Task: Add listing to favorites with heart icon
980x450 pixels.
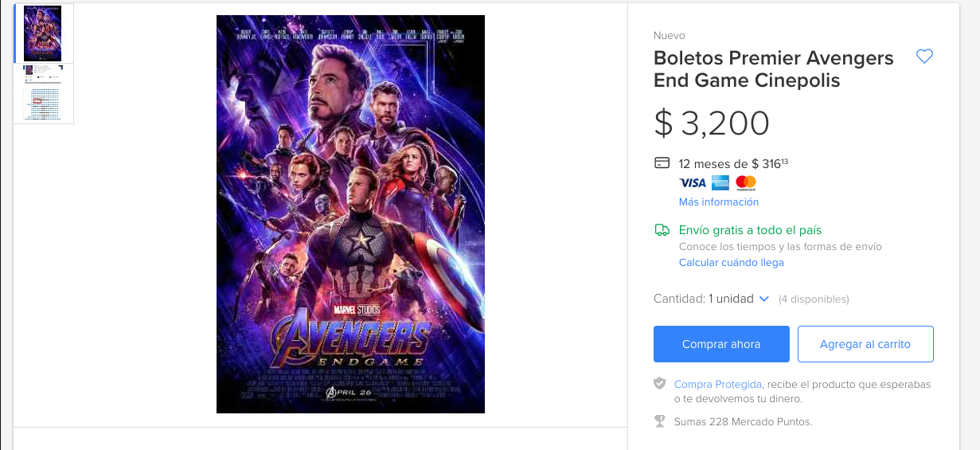Action: point(924,57)
